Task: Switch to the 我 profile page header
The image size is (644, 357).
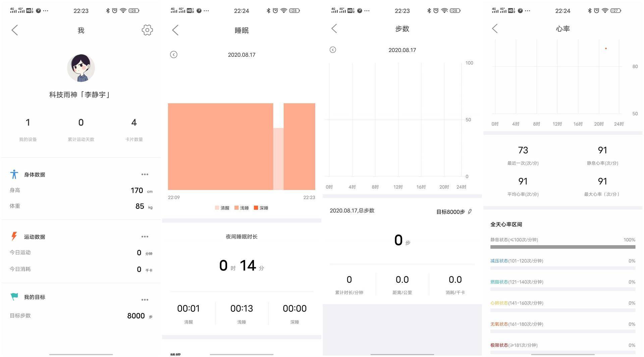Action: tap(80, 30)
